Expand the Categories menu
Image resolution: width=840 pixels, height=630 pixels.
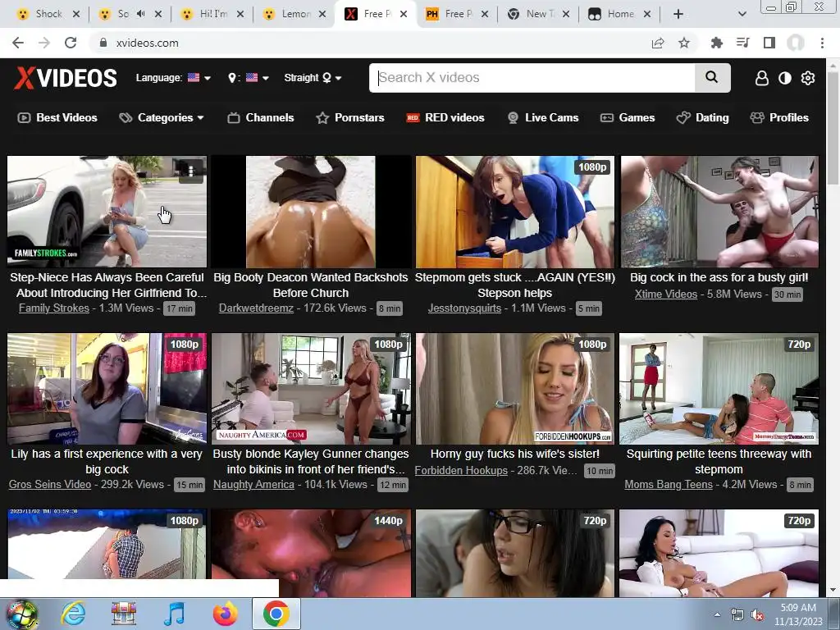click(162, 118)
